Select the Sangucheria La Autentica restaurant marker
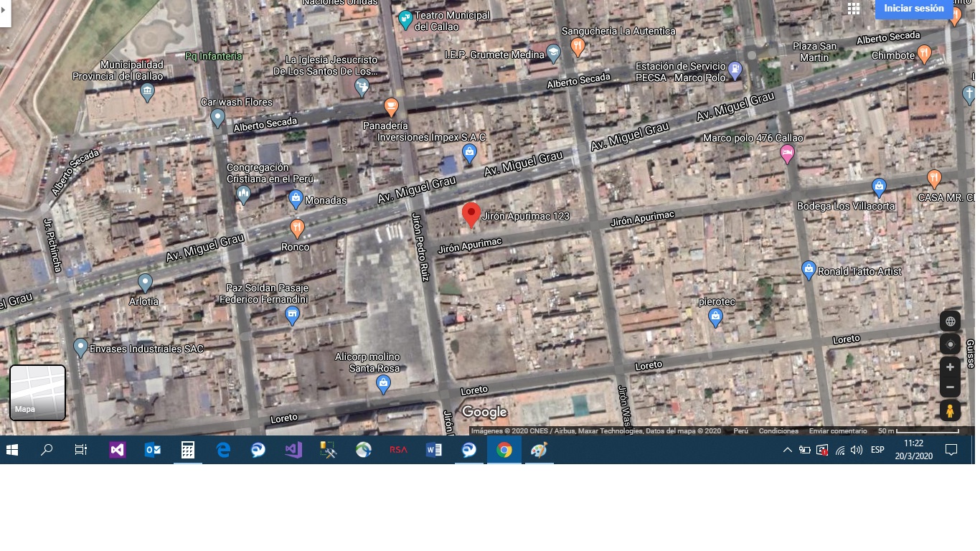980x551 pixels. [x=578, y=47]
